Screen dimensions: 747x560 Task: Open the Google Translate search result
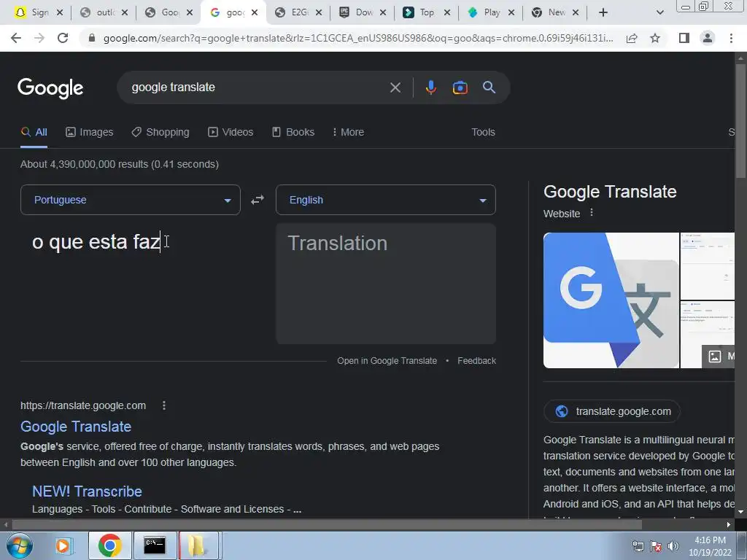tap(76, 427)
